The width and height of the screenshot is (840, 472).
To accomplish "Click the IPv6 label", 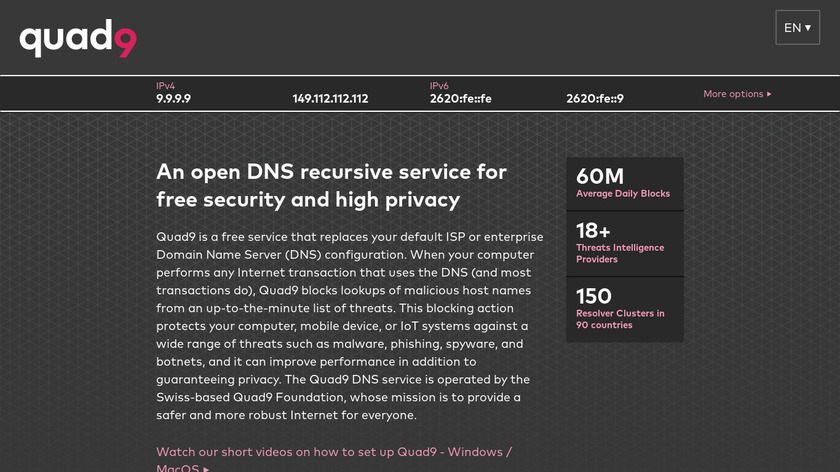I will pyautogui.click(x=439, y=86).
